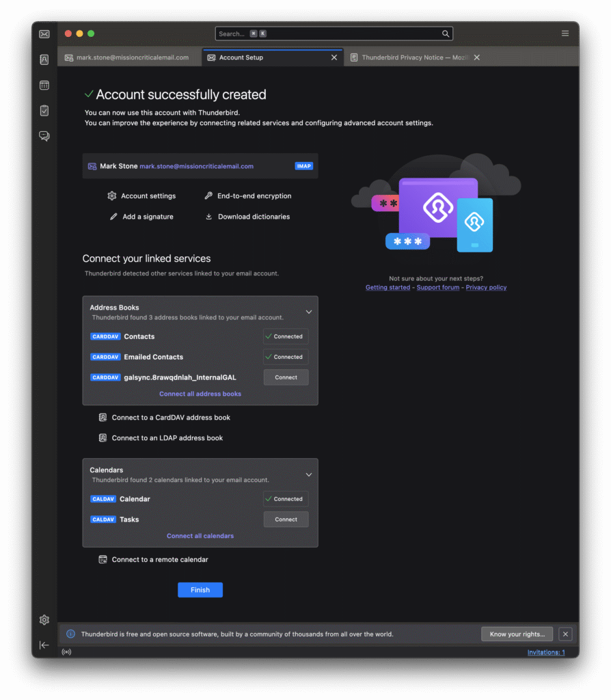Click the CARDDAV badge next to Contacts
The height and width of the screenshot is (700, 611).
(x=105, y=336)
